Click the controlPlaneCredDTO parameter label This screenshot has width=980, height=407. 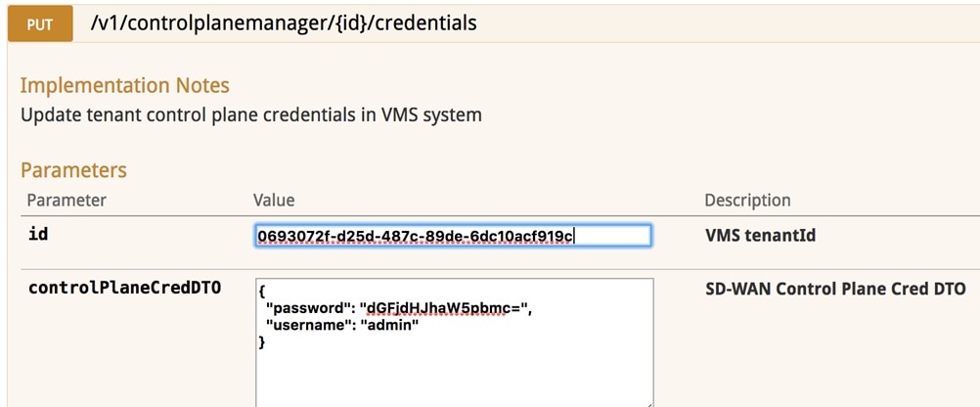click(124, 288)
